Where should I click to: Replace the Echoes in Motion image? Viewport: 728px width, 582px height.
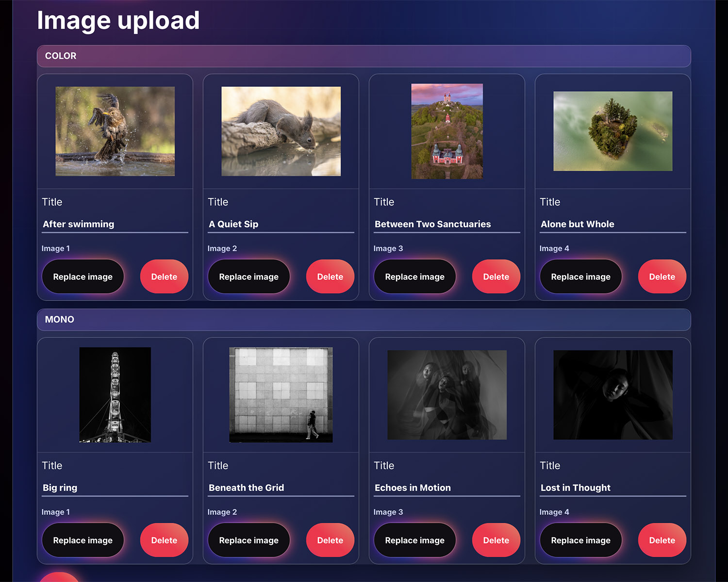414,540
